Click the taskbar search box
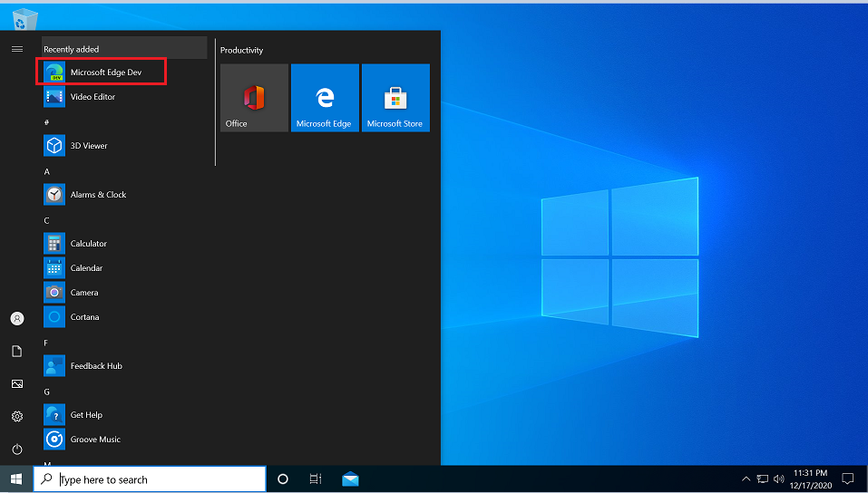 pos(150,479)
